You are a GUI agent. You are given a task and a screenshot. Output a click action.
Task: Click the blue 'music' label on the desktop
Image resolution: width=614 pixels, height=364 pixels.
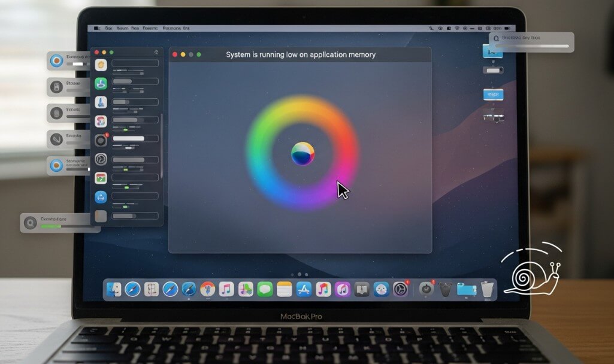click(x=492, y=94)
